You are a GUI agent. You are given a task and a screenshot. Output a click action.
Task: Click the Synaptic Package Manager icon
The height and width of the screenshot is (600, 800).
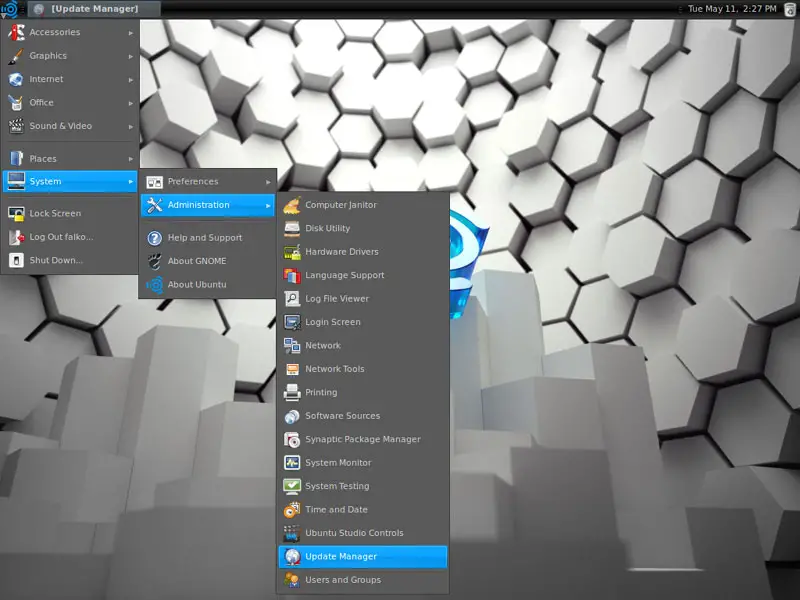click(x=292, y=439)
